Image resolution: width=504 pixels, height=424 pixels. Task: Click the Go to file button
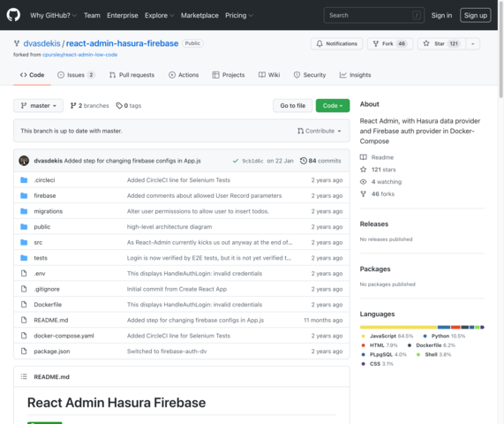[x=292, y=105]
